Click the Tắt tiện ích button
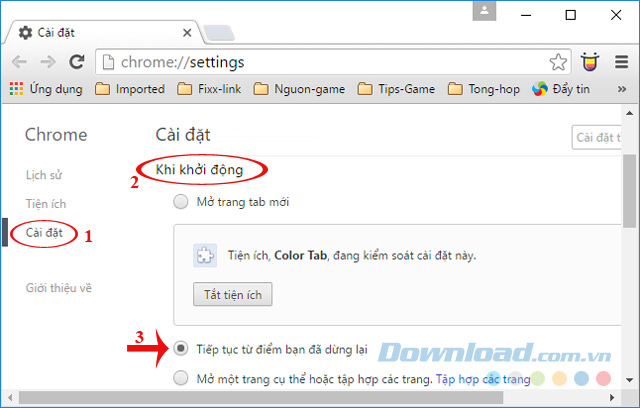Viewport: 640px width, 408px height. pos(233,294)
